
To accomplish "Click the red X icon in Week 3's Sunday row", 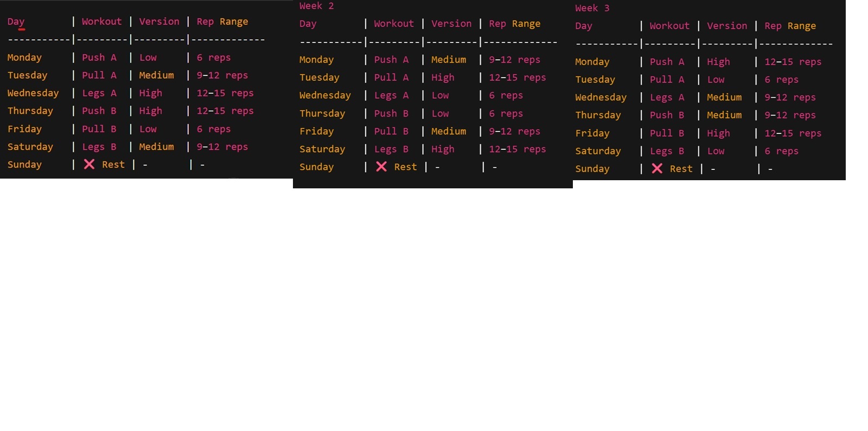I will [x=657, y=169].
